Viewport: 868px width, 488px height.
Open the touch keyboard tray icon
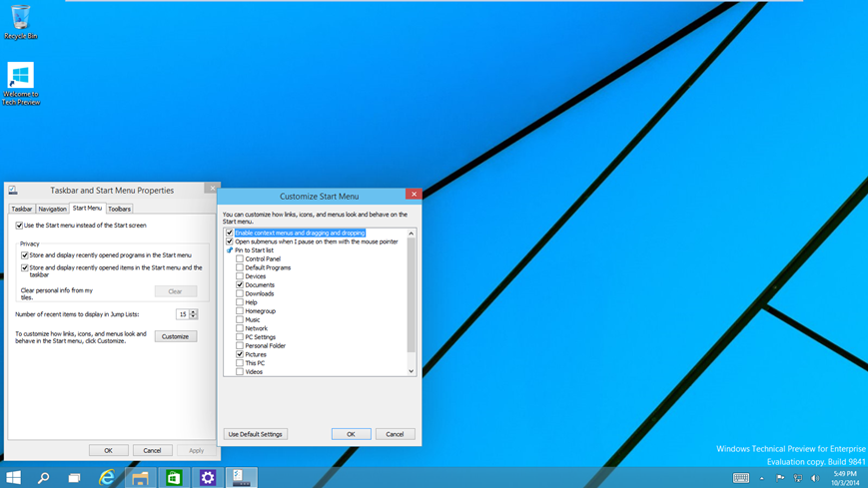point(741,478)
